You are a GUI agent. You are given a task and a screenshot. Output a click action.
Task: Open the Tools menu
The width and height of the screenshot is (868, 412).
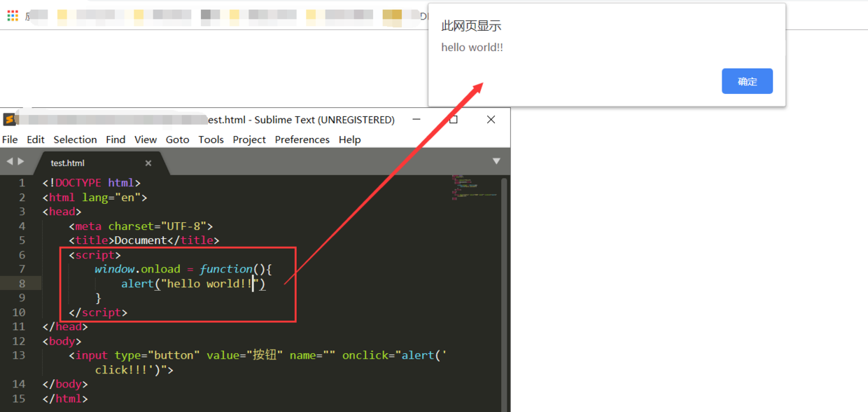(211, 139)
